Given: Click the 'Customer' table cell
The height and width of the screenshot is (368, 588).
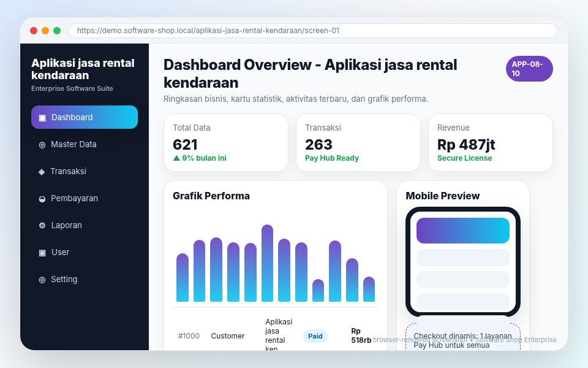Looking at the screenshot, I should tap(228, 336).
